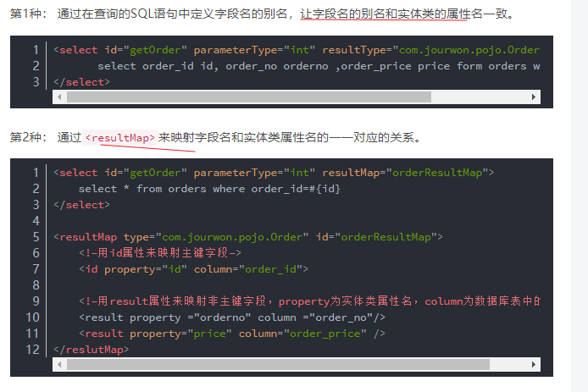Click the first code block's horizontal scrollbar thumb
Screen dimensions: 588x392
pos(249,97)
